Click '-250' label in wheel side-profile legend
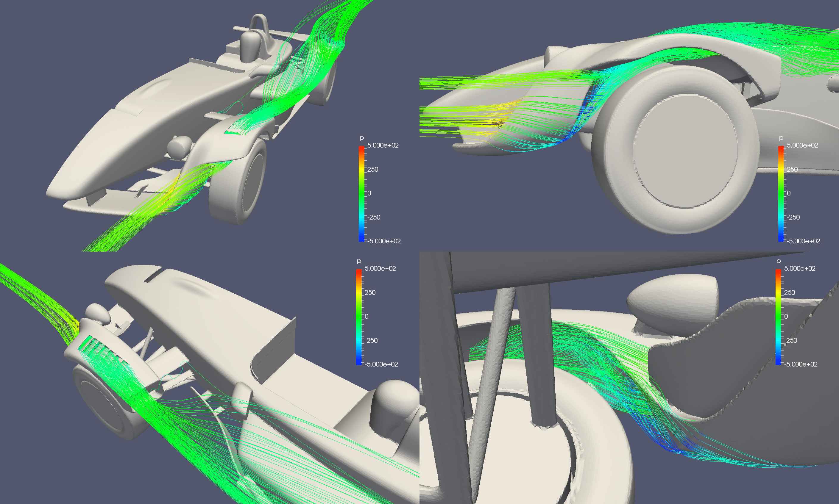This screenshot has width=839, height=504. click(793, 217)
